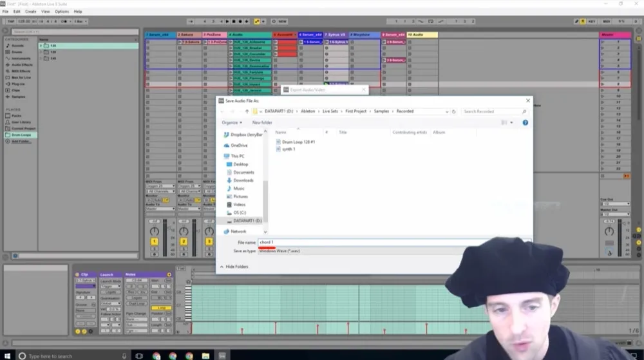Click the transport Stop button
This screenshot has width=644, height=360.
tap(234, 21)
